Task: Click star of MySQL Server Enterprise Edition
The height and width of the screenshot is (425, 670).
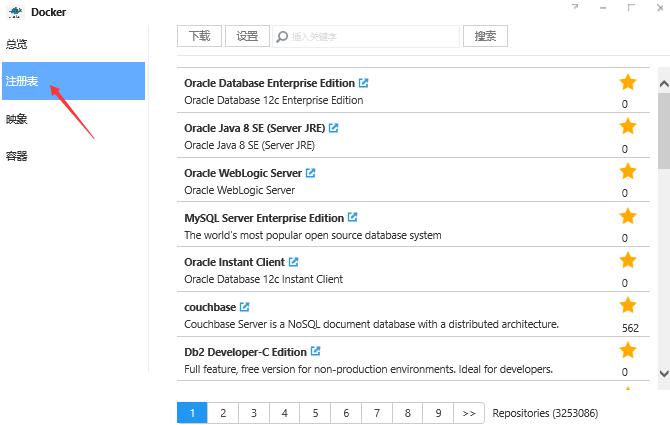Action: pos(628,216)
